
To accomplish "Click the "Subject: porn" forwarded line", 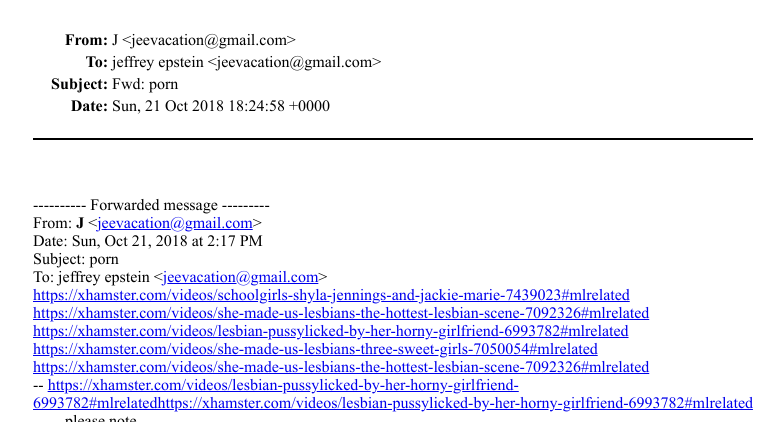I will pyautogui.click(x=76, y=259).
